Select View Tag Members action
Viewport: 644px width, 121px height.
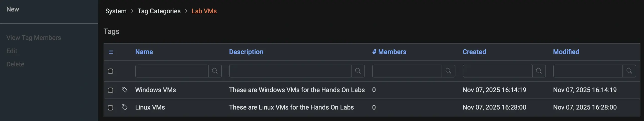(34, 38)
